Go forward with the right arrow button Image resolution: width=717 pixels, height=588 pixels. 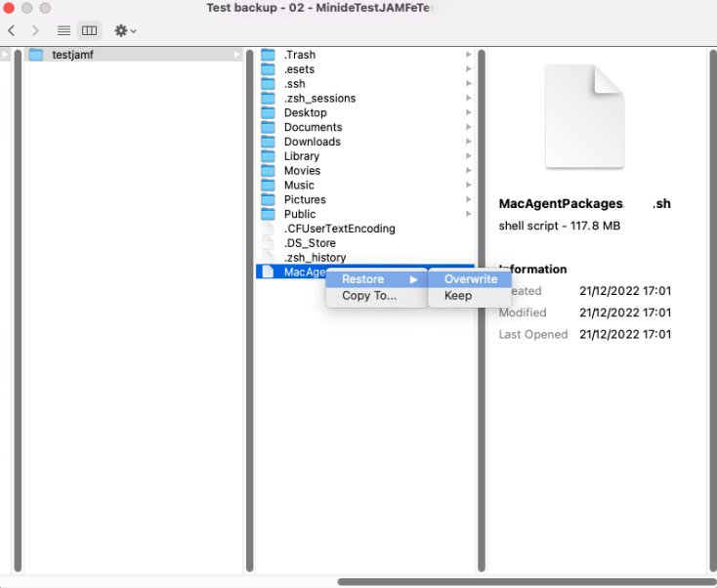point(35,31)
